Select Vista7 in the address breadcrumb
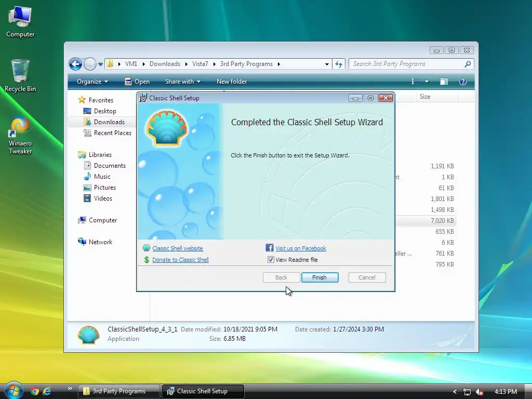 coord(200,64)
